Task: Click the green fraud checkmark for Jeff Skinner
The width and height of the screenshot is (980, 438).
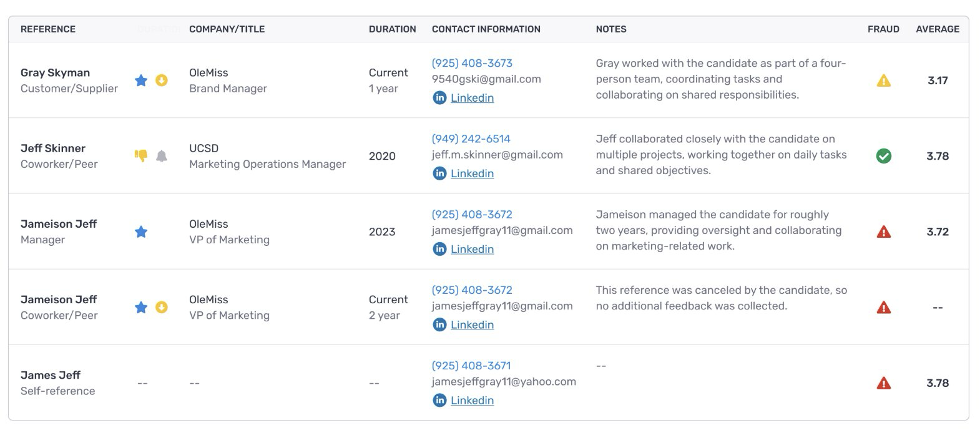Action: pos(883,156)
